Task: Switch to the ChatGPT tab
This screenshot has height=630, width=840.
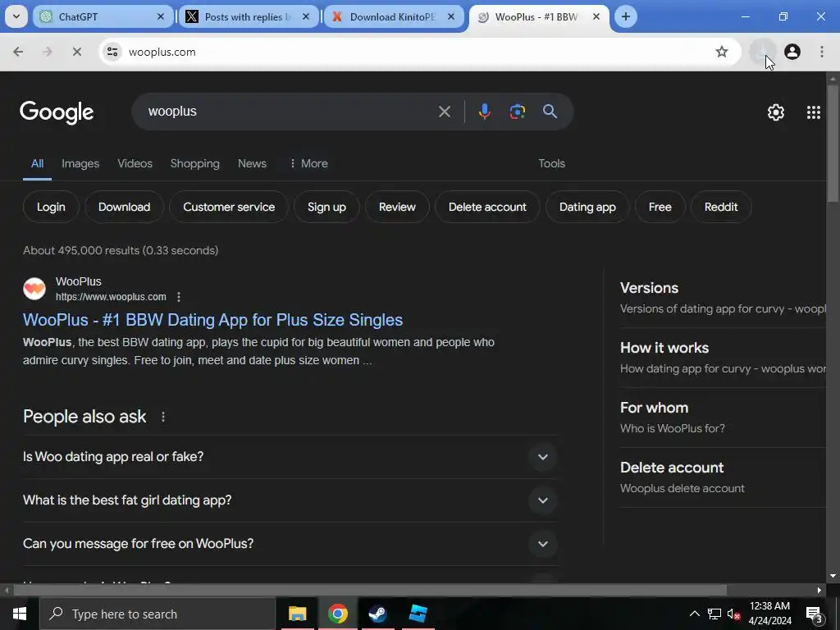Action: (104, 16)
